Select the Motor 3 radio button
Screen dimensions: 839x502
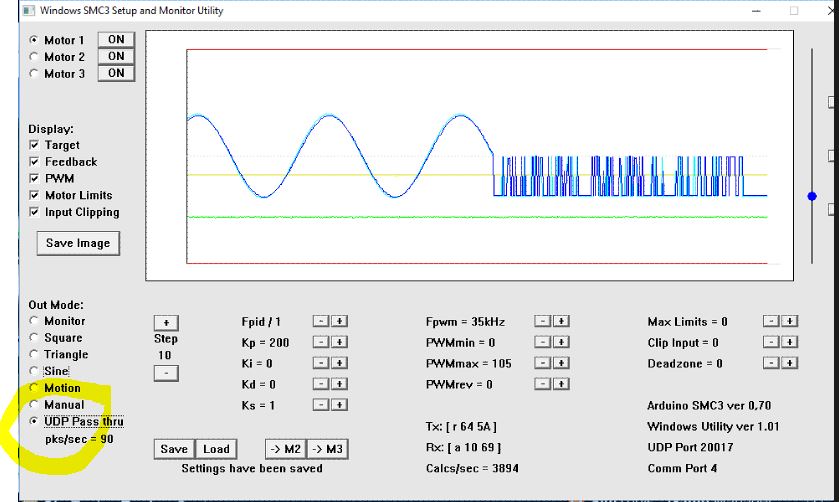pyautogui.click(x=34, y=73)
